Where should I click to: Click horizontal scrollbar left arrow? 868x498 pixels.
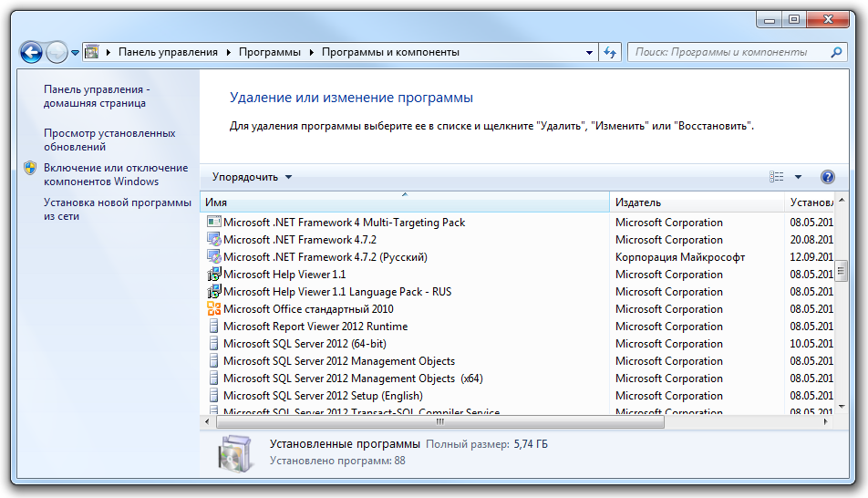pyautogui.click(x=207, y=422)
